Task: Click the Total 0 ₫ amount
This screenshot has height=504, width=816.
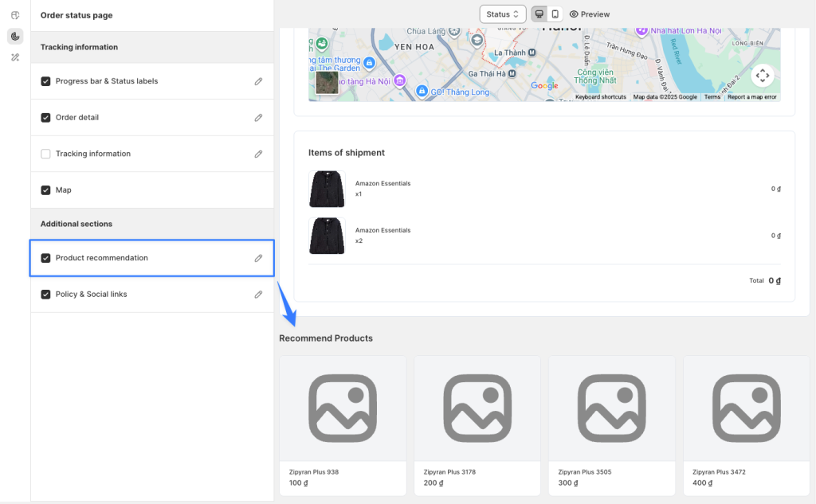Action: (x=775, y=280)
